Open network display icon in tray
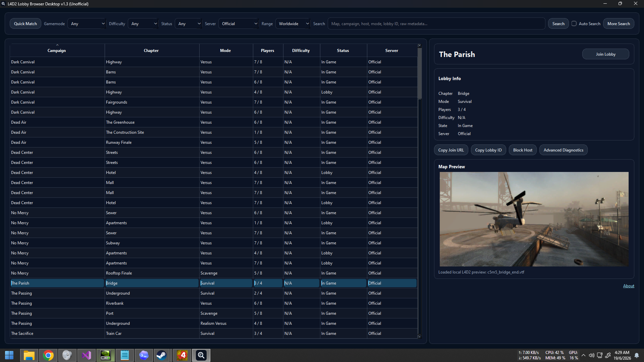 click(x=600, y=355)
